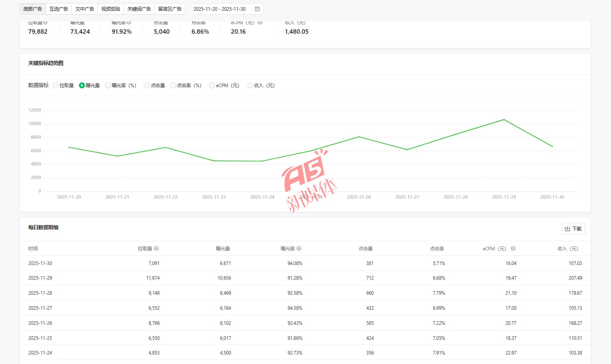Click help icon next to 拉取量 in summary card
This screenshot has height=364, width=611.
(45, 23)
